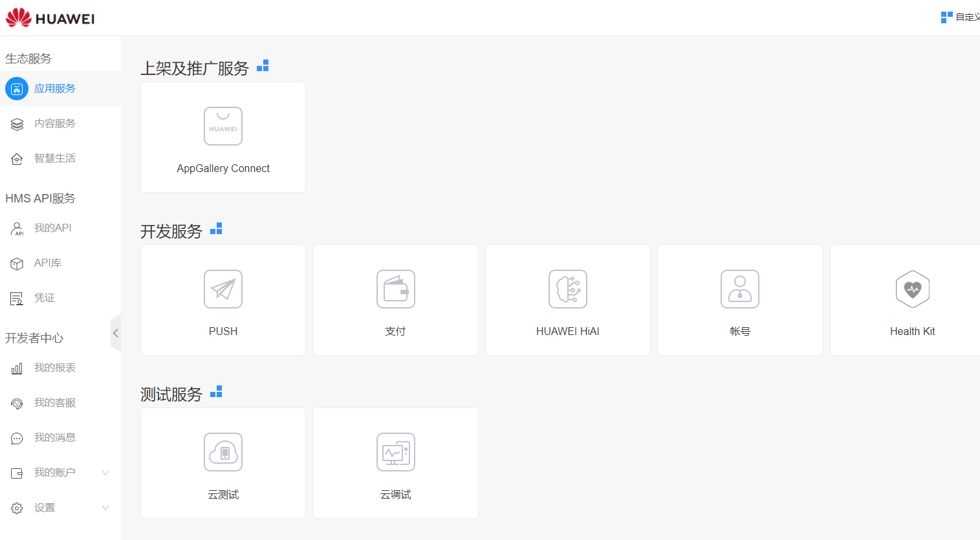Open 我的API menu item
Screen dimensions: 980x540
click(x=61, y=228)
